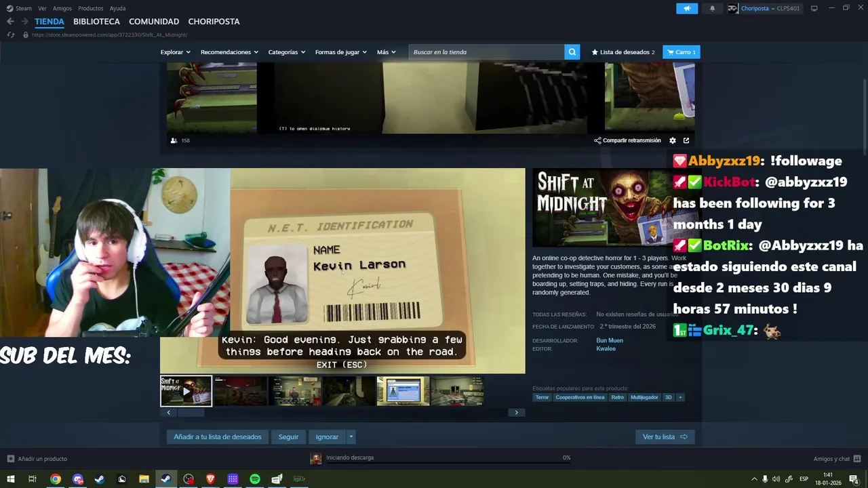Click the Ver tu lista button

[x=665, y=437]
